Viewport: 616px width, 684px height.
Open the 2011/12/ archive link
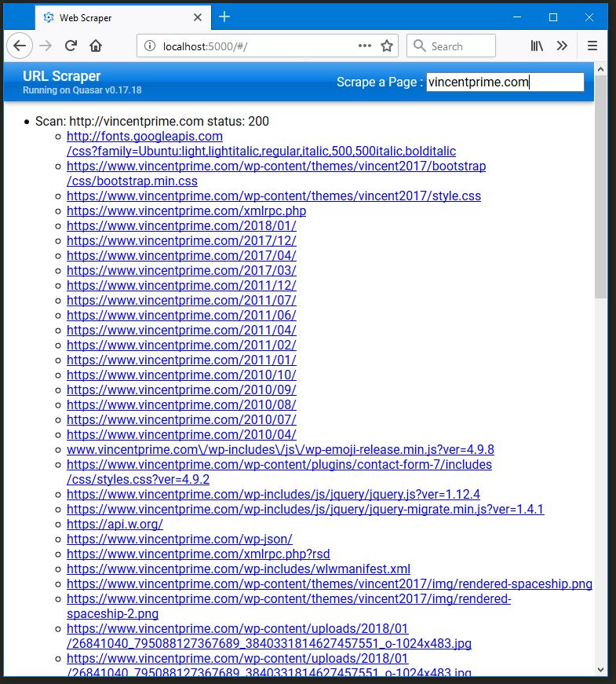click(181, 285)
